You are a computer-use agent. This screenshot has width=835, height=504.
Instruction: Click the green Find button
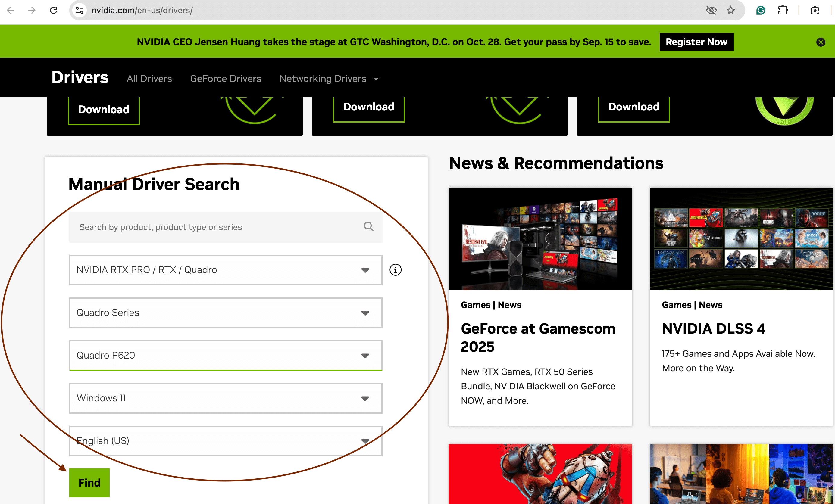(x=89, y=482)
